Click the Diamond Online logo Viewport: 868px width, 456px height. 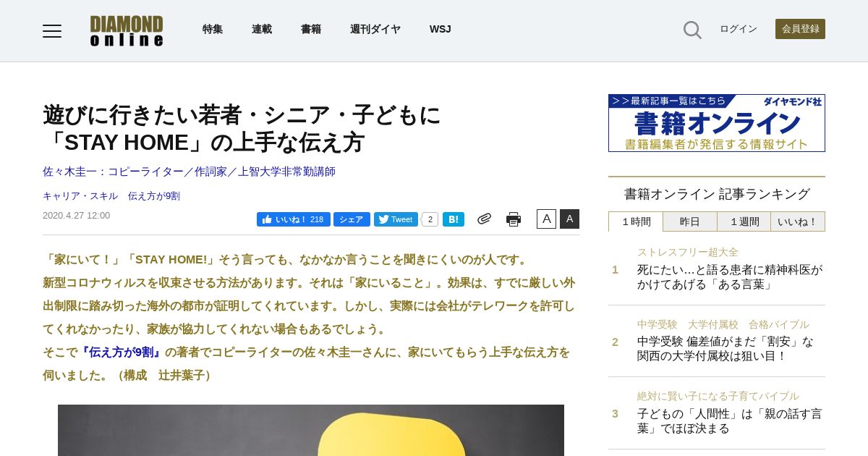pyautogui.click(x=127, y=30)
